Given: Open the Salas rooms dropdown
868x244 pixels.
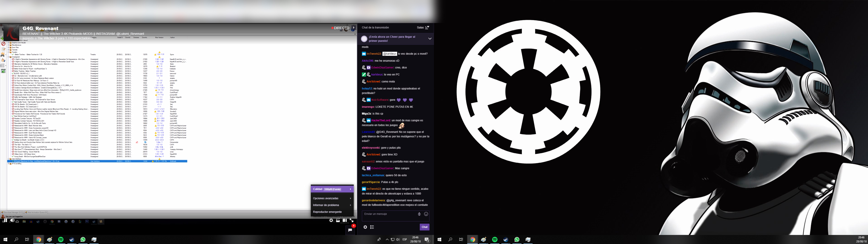Looking at the screenshot, I should (423, 28).
